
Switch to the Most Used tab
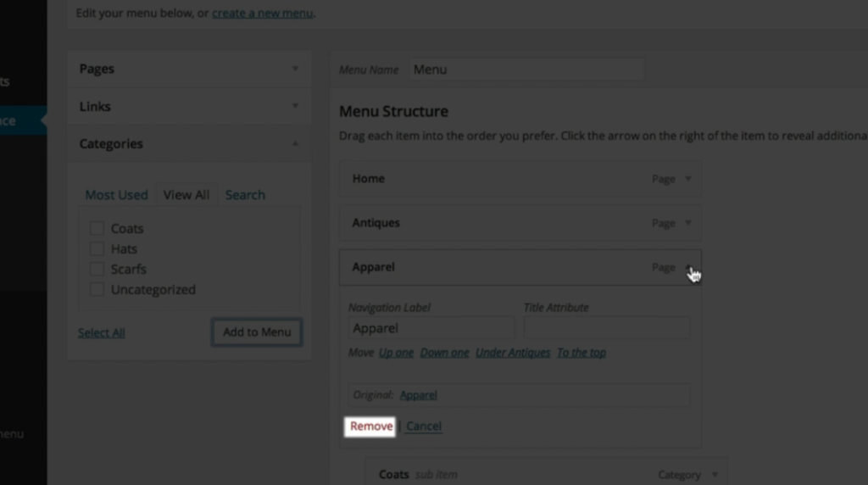pos(116,195)
